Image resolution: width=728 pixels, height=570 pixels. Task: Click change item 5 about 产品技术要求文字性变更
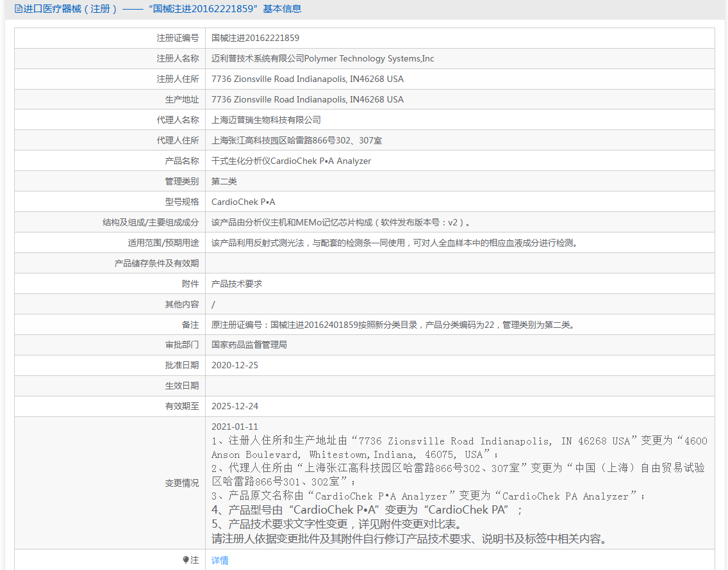click(x=337, y=524)
